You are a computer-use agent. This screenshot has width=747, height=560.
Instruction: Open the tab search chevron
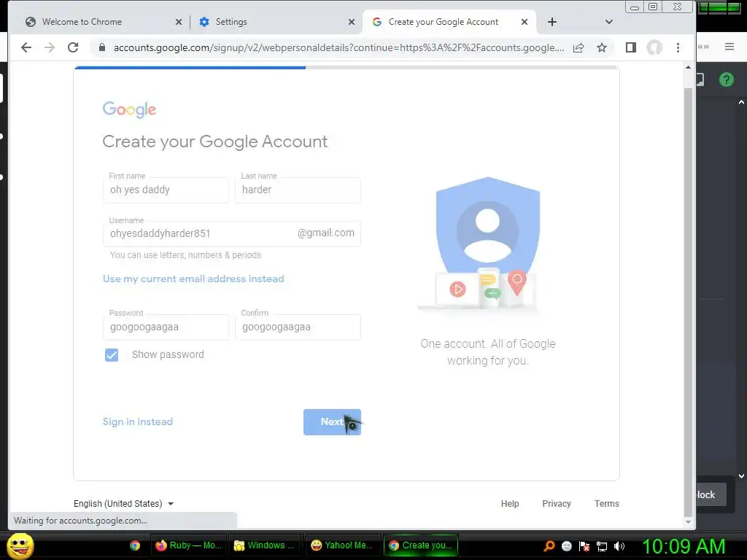click(609, 22)
